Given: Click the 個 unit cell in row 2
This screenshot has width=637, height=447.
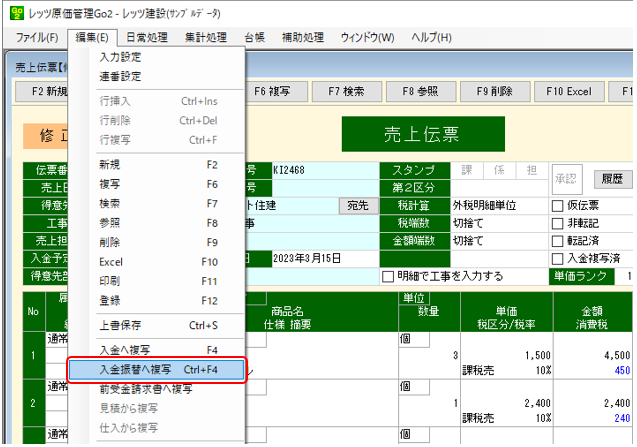Looking at the screenshot, I should pos(414,387).
